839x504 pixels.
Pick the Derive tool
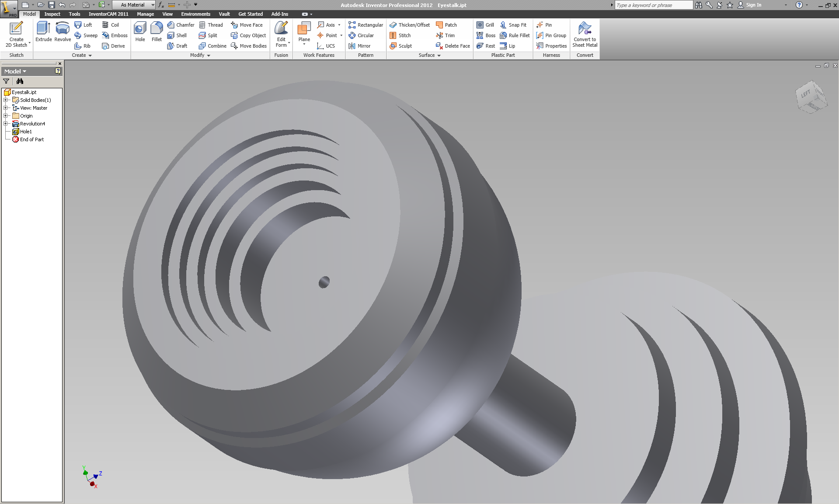[x=113, y=46]
